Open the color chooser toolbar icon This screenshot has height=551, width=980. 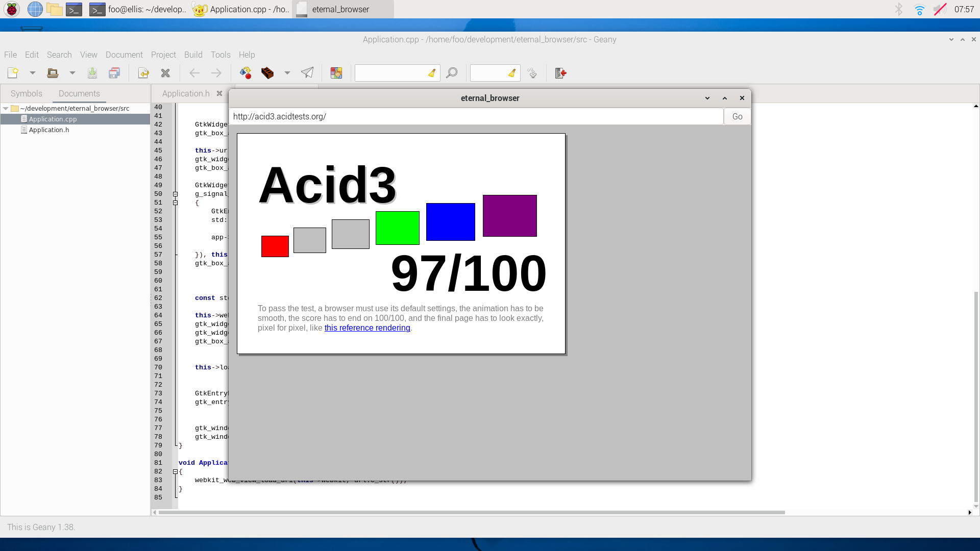pos(336,73)
